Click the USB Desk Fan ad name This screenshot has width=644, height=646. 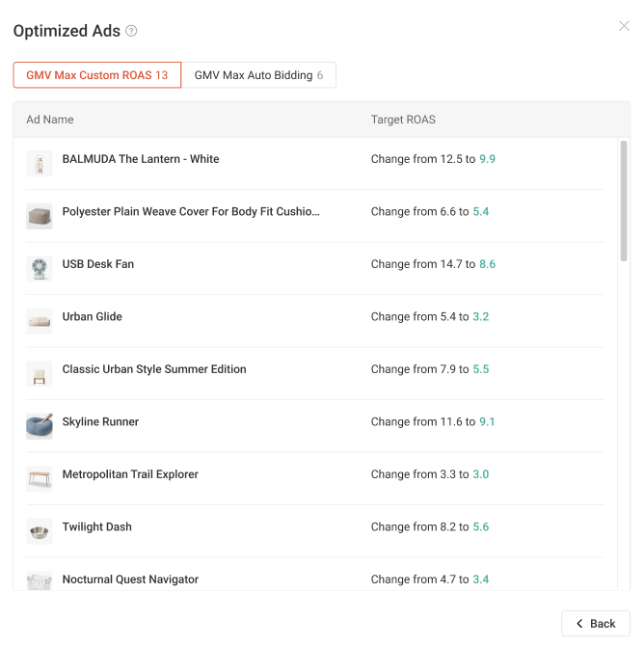tap(98, 264)
